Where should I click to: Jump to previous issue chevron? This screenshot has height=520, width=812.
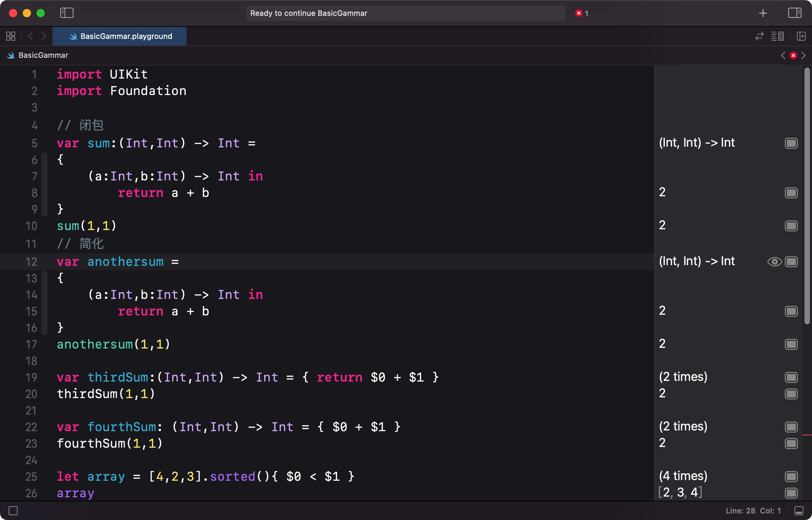pyautogui.click(x=783, y=55)
